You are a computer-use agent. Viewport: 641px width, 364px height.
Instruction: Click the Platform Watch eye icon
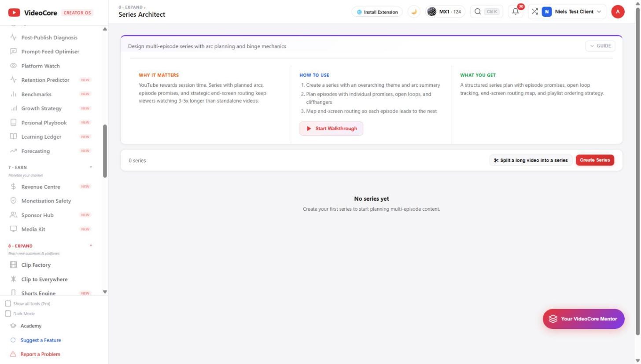13,66
